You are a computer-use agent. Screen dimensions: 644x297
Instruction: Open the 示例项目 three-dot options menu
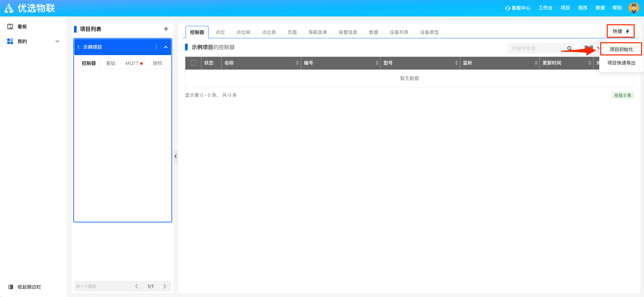[x=156, y=47]
